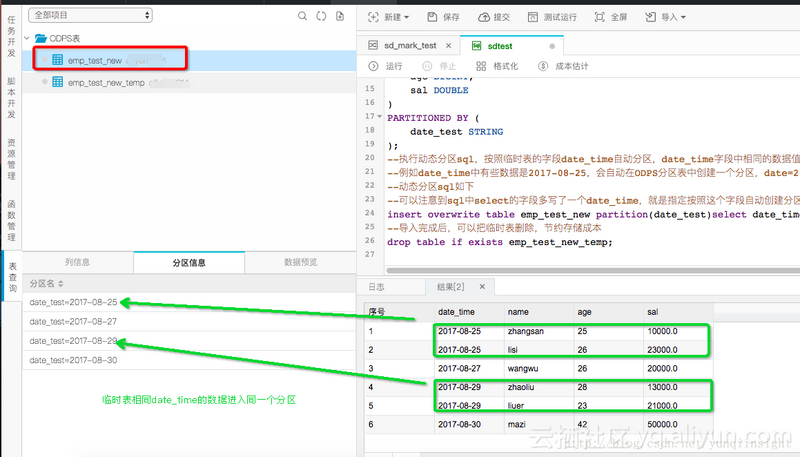Select emp_test_new_temp table row
The width and height of the screenshot is (800, 457).
pyautogui.click(x=189, y=82)
